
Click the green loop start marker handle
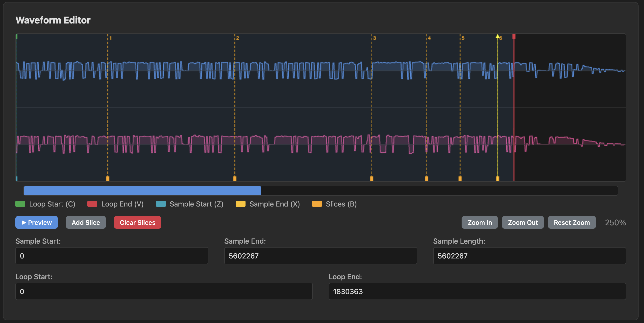click(17, 36)
